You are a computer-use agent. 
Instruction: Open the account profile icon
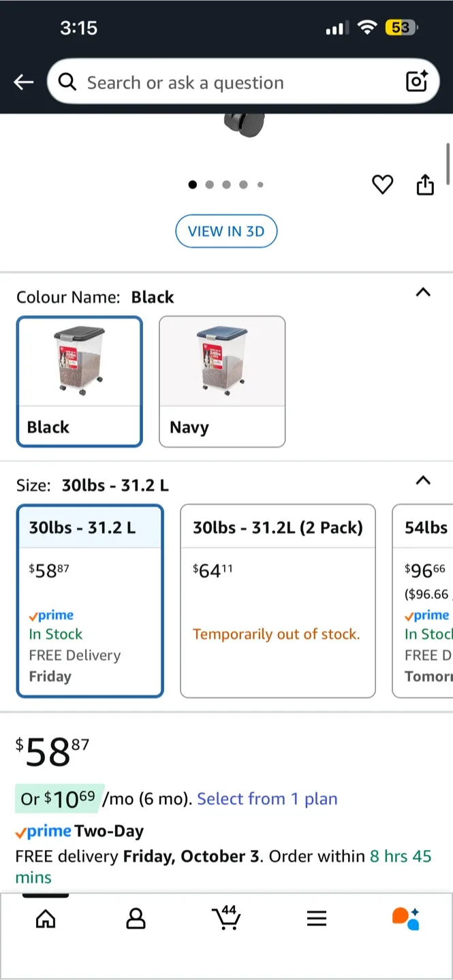coord(136,919)
